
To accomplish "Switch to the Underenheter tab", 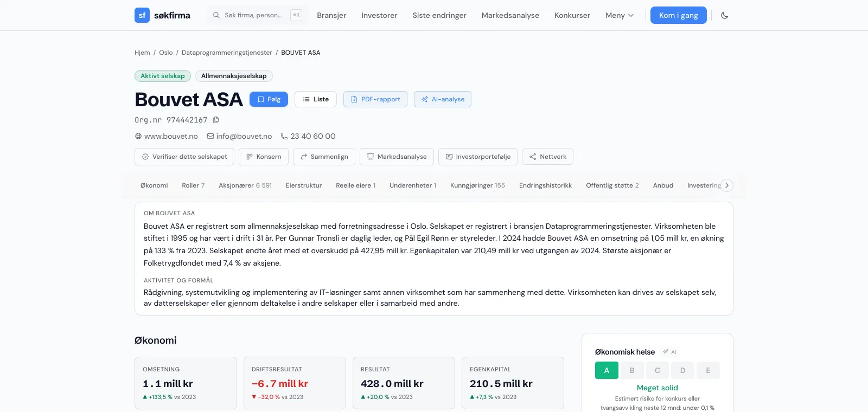I will coord(413,185).
